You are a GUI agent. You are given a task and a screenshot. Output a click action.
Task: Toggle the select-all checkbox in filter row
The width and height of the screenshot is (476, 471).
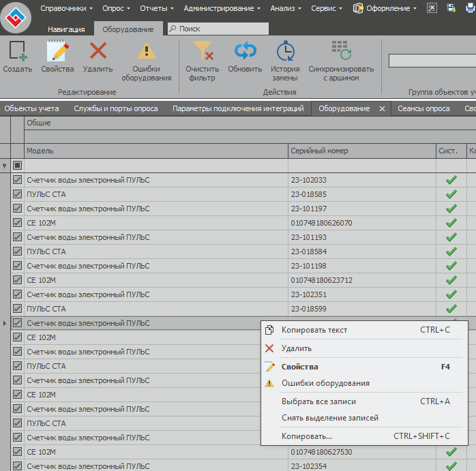(18, 165)
